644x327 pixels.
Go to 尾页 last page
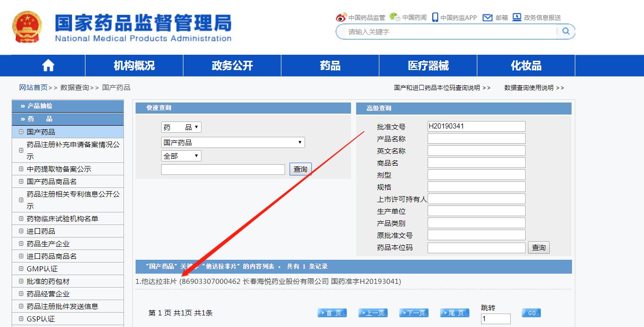pyautogui.click(x=454, y=313)
